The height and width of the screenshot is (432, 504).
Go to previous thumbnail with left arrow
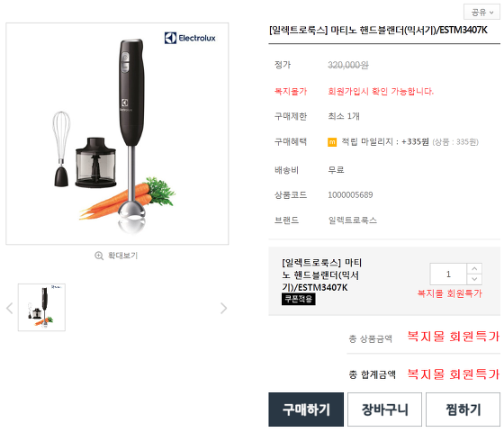(x=10, y=308)
